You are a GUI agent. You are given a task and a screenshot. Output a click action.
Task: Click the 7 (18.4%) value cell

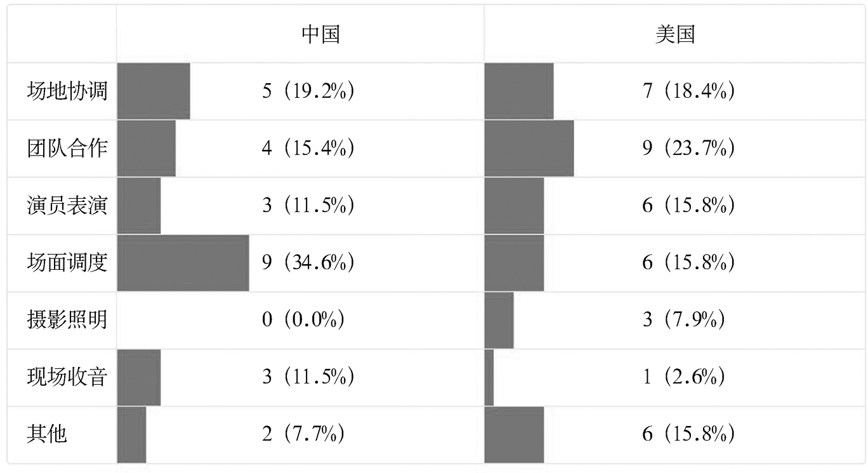[688, 91]
